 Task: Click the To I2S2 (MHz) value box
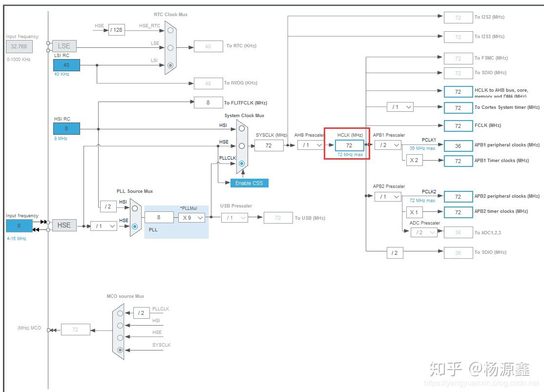[x=459, y=18]
